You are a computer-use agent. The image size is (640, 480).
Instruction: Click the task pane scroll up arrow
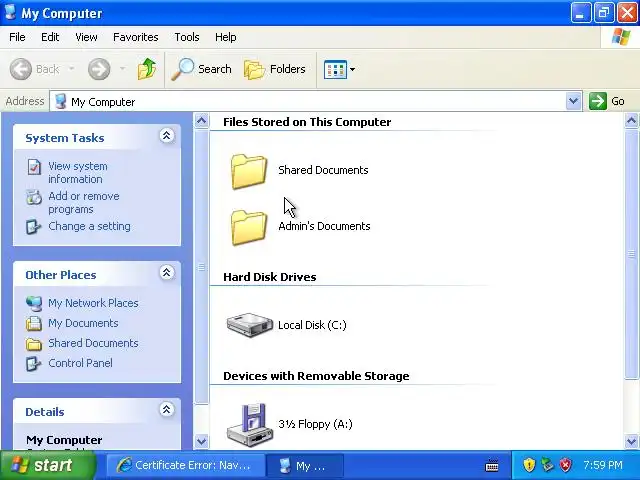pos(201,120)
